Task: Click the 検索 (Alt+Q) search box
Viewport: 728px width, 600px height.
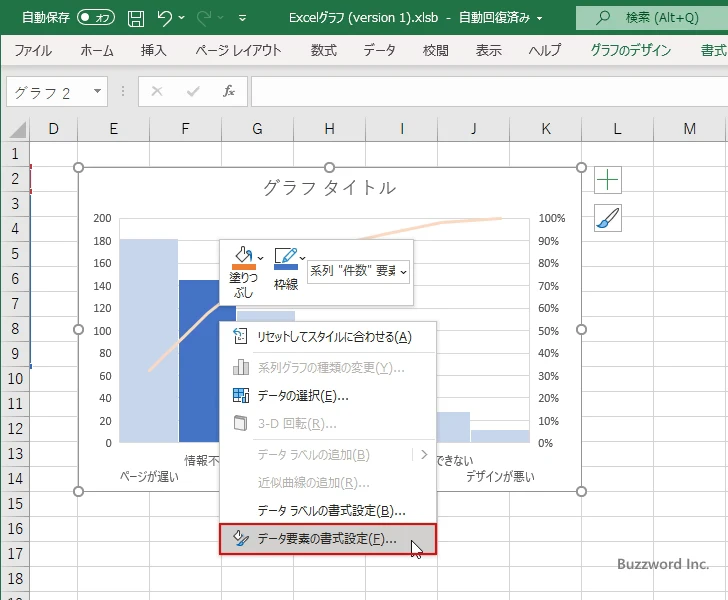Action: pyautogui.click(x=652, y=18)
